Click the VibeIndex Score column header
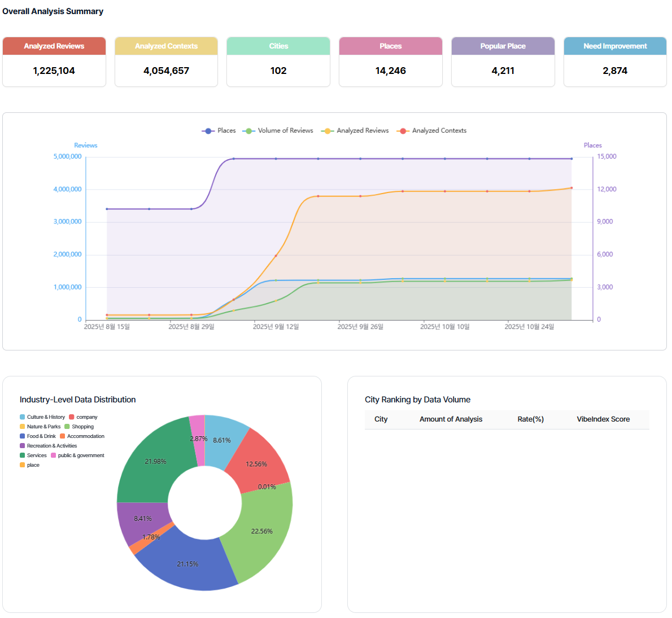Screen dimensions: 672x618 603,419
